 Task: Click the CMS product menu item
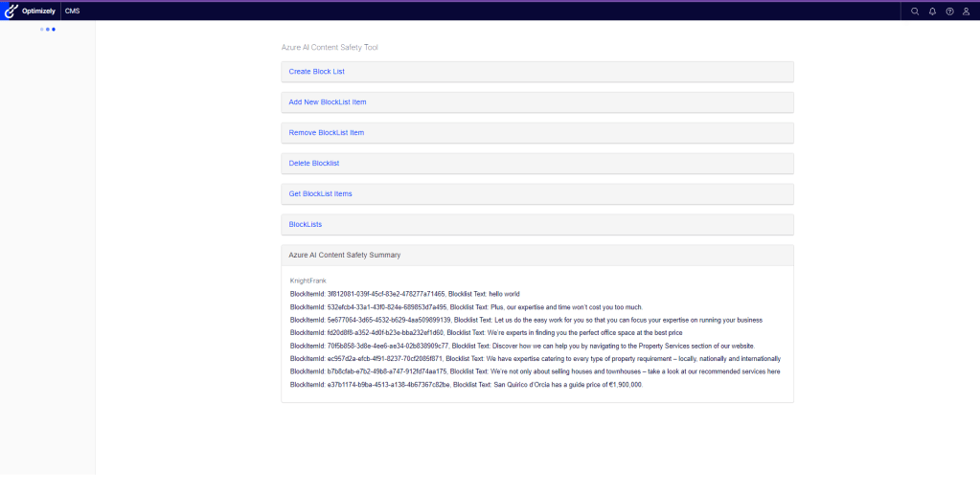[x=73, y=11]
